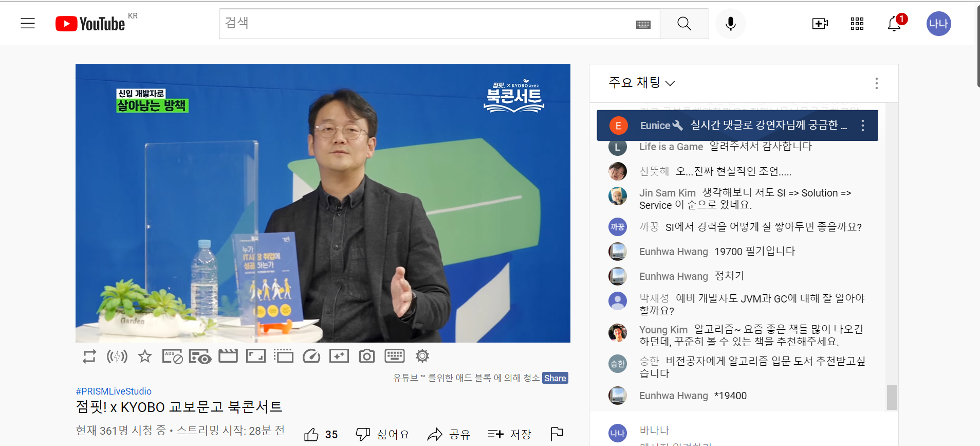Open video filters sparkle icon
The image size is (980, 446).
[x=339, y=356]
